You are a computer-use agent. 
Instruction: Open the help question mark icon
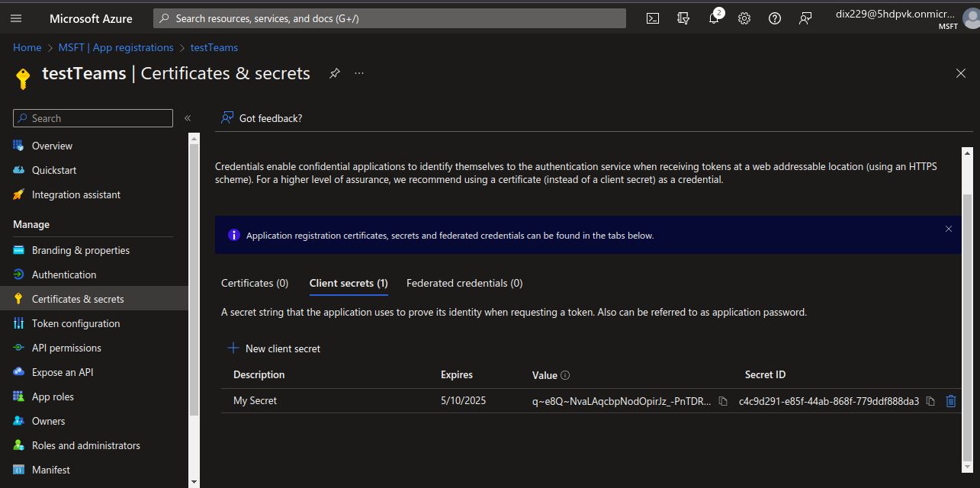tap(775, 18)
